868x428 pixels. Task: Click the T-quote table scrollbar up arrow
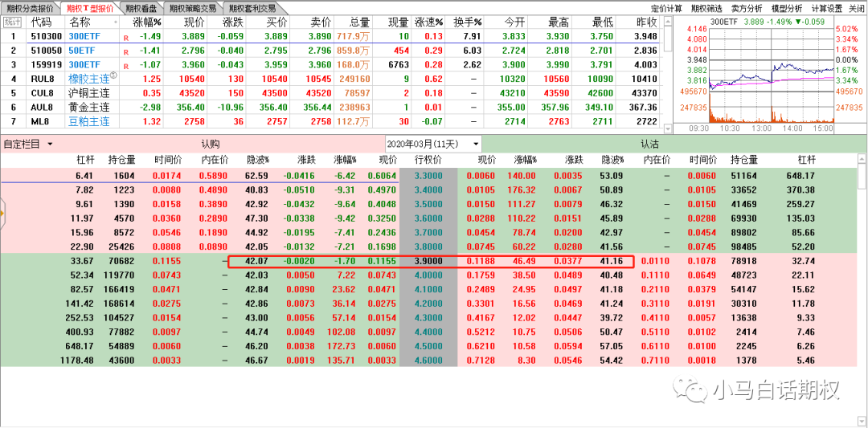point(862,159)
